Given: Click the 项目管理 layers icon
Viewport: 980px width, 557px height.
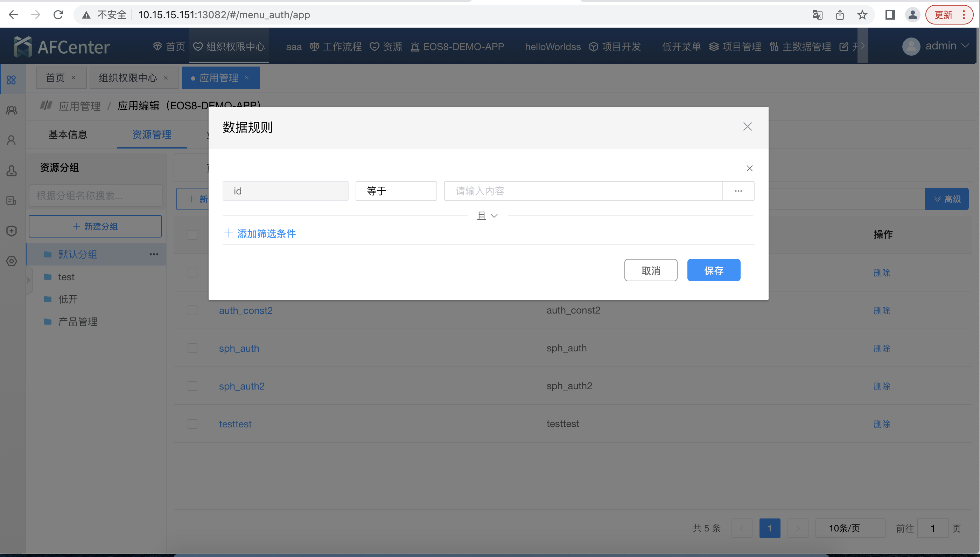Looking at the screenshot, I should tap(713, 46).
